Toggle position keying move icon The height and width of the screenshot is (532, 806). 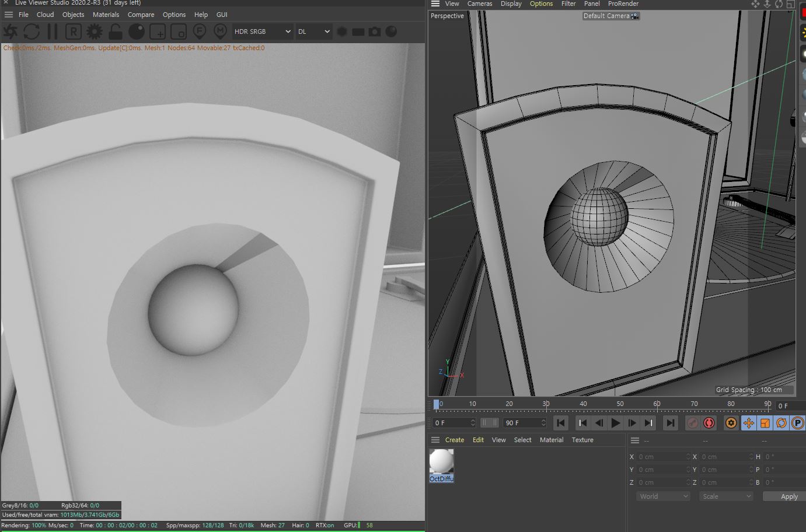coord(748,423)
